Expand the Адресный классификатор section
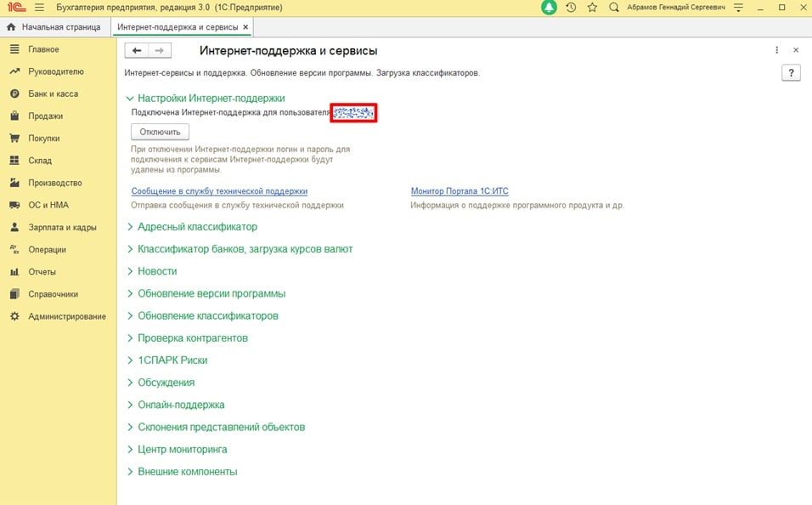This screenshot has width=812, height=505. [x=197, y=227]
